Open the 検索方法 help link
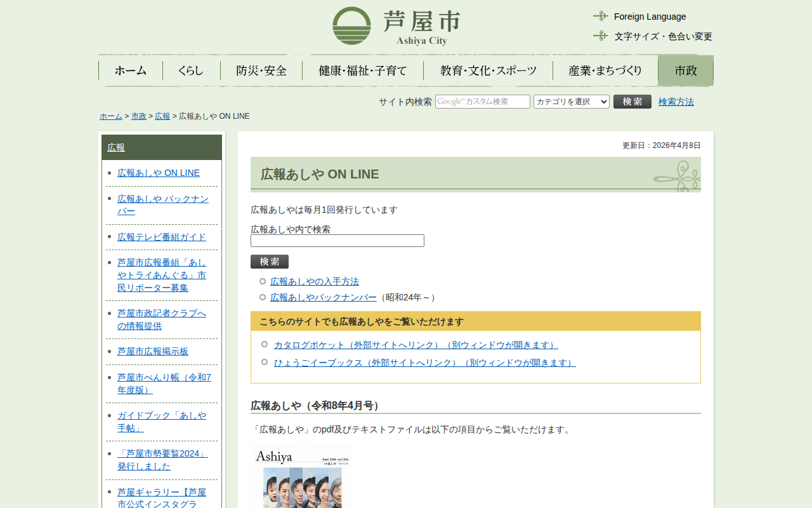This screenshot has height=508, width=812. (676, 102)
